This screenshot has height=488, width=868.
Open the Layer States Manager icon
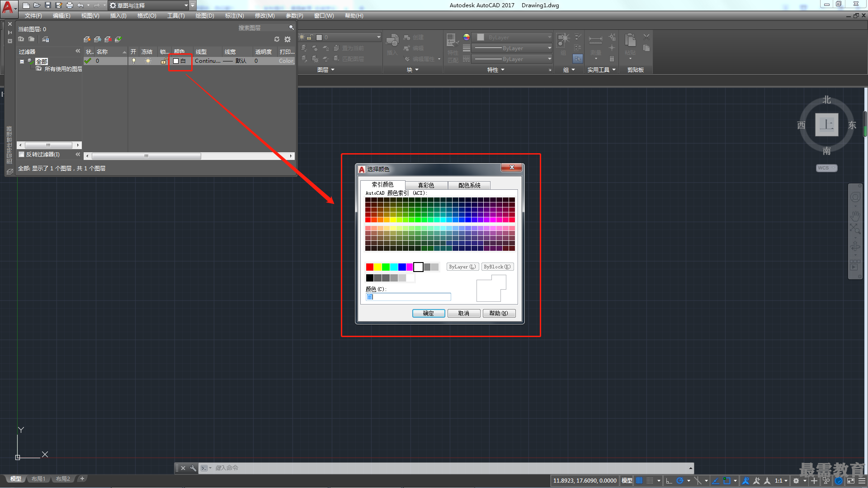46,39
